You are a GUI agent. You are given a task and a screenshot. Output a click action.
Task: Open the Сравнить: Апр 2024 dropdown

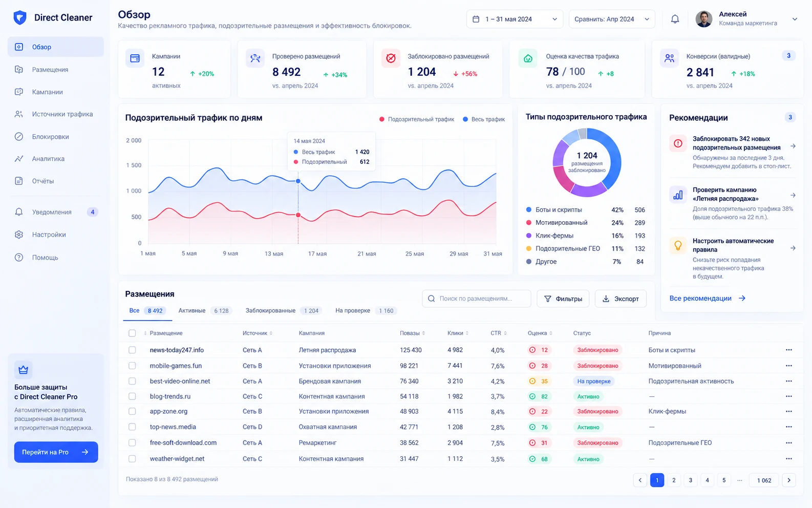(612, 19)
